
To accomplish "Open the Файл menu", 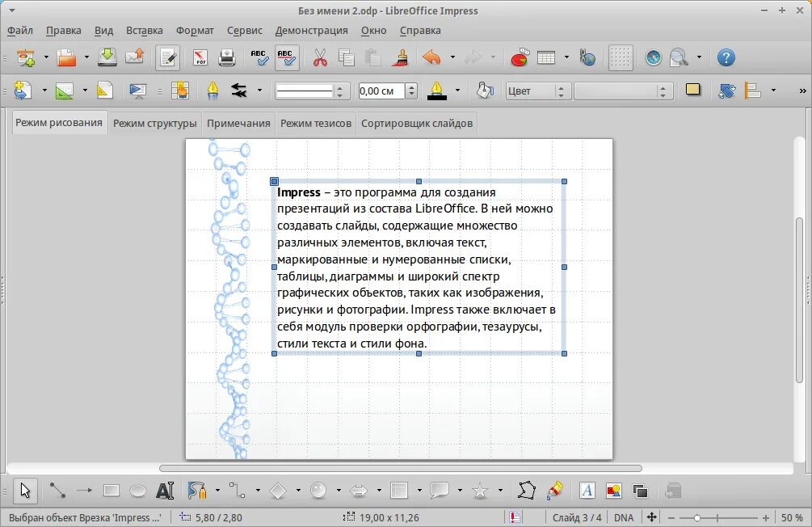I will click(20, 31).
